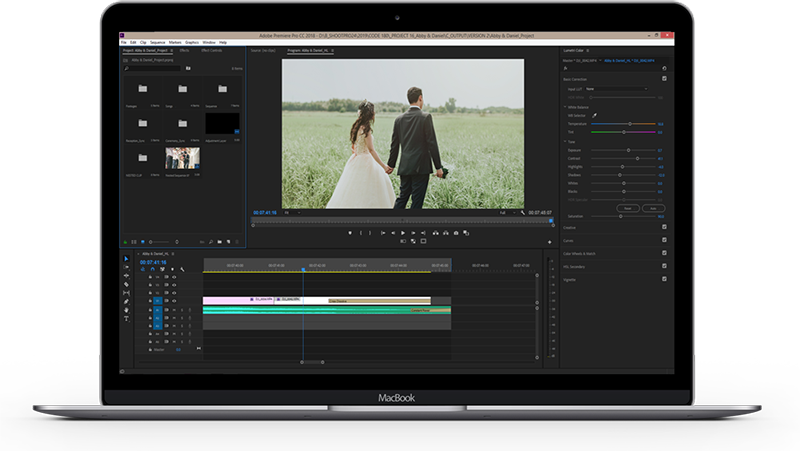Screen dimensions: 800x451
Task: Switch Project panel to icon view
Action: click(x=142, y=242)
